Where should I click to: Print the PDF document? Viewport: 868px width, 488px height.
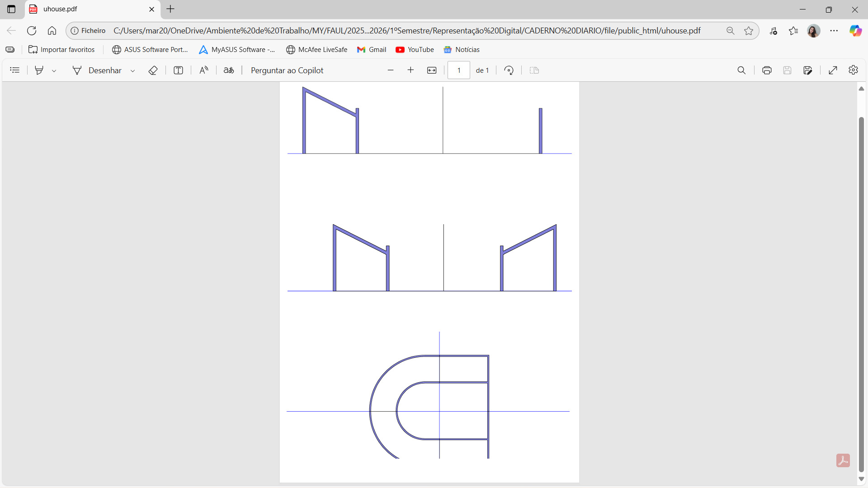coord(767,70)
